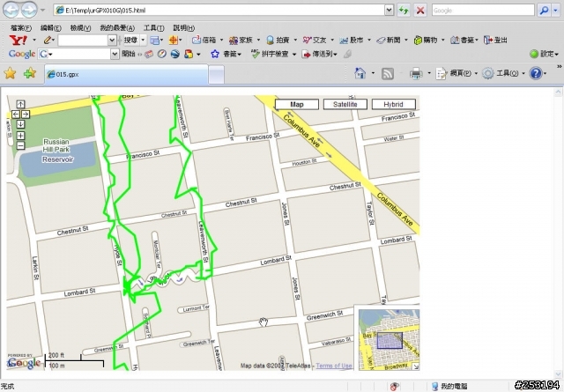This screenshot has height=392, width=564.
Task: Pan the map left with arrow control
Action: coord(16,115)
